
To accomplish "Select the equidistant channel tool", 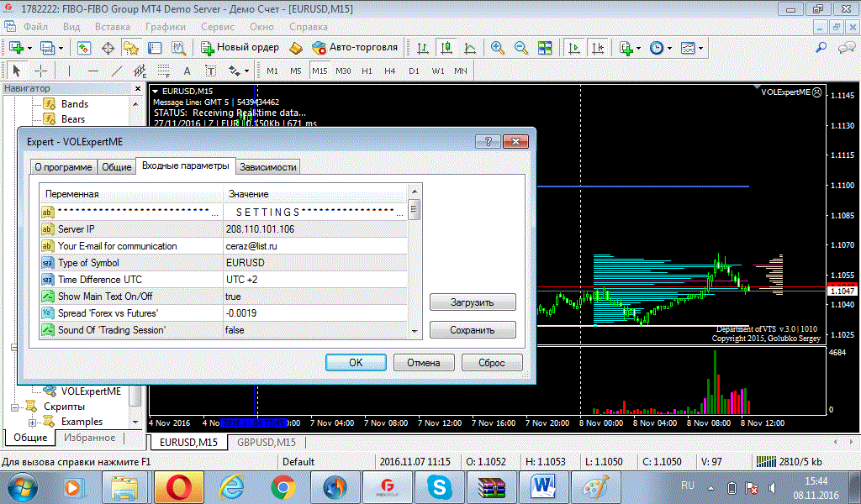I will pos(140,71).
